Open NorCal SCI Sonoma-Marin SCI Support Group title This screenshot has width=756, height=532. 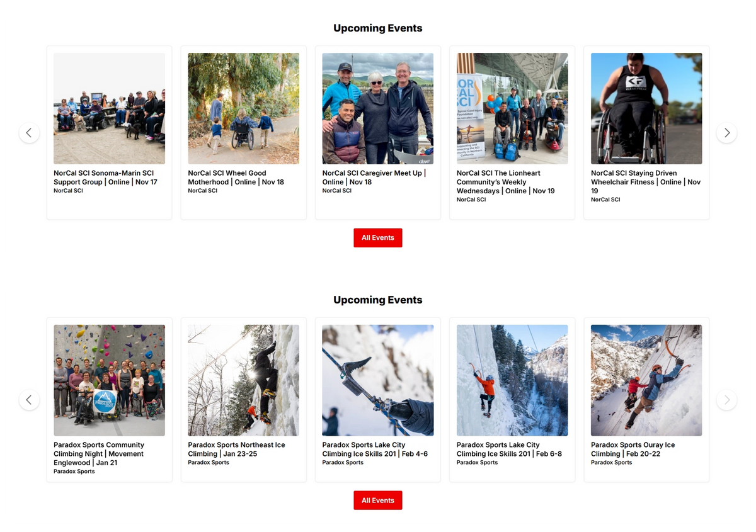tap(105, 178)
